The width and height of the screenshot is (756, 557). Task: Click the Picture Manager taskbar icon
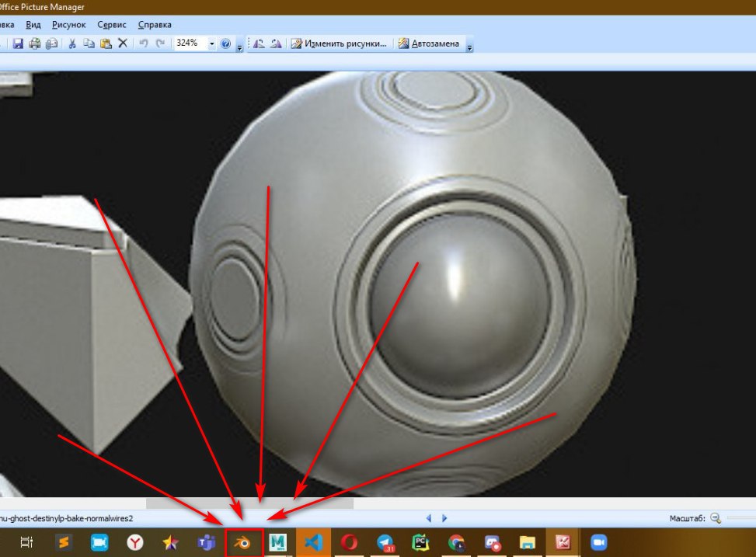(x=563, y=542)
